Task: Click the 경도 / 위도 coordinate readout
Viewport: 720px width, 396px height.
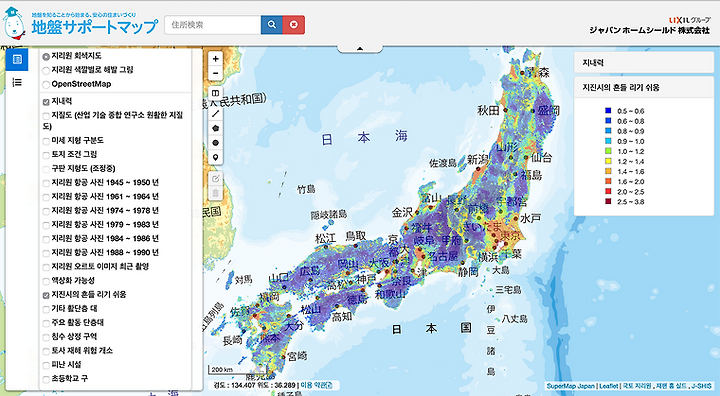Action: (255, 385)
